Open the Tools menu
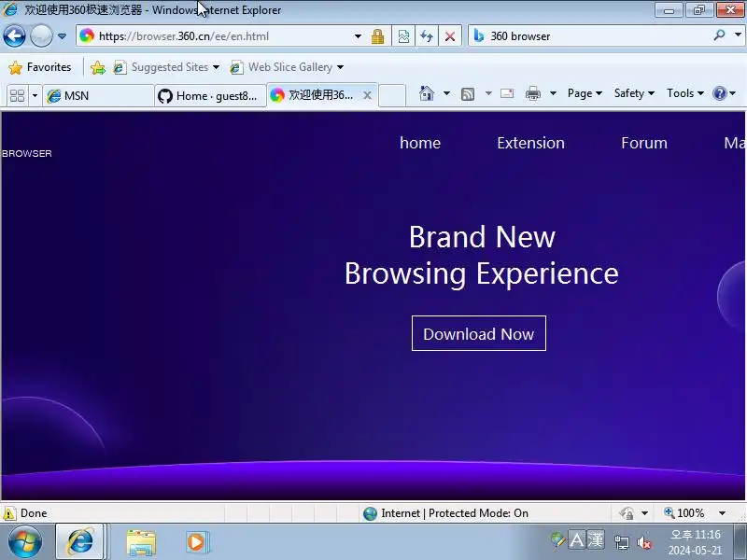 point(685,93)
